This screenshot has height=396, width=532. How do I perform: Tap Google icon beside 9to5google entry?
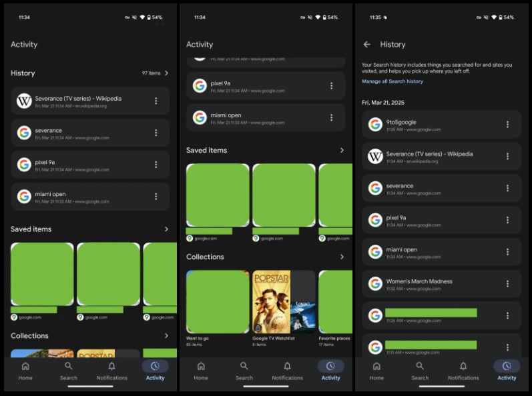pyautogui.click(x=375, y=125)
